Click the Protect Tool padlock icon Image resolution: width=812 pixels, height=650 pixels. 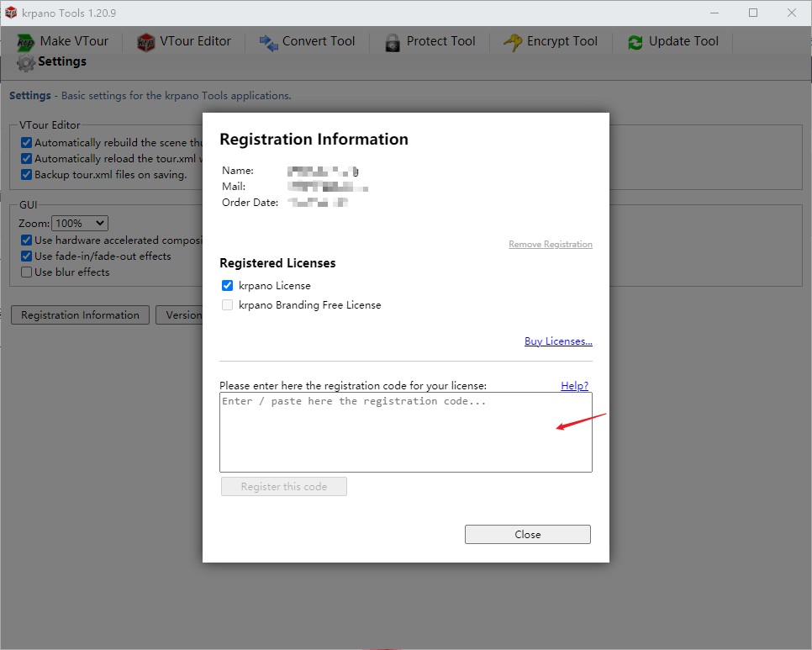[x=393, y=42]
